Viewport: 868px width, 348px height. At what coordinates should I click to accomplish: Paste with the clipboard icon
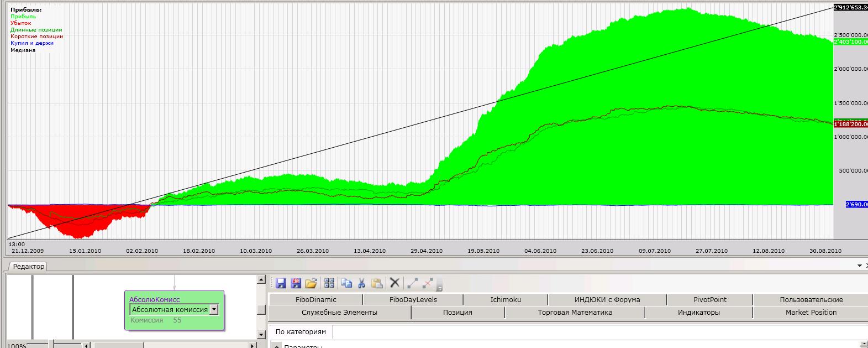377,283
